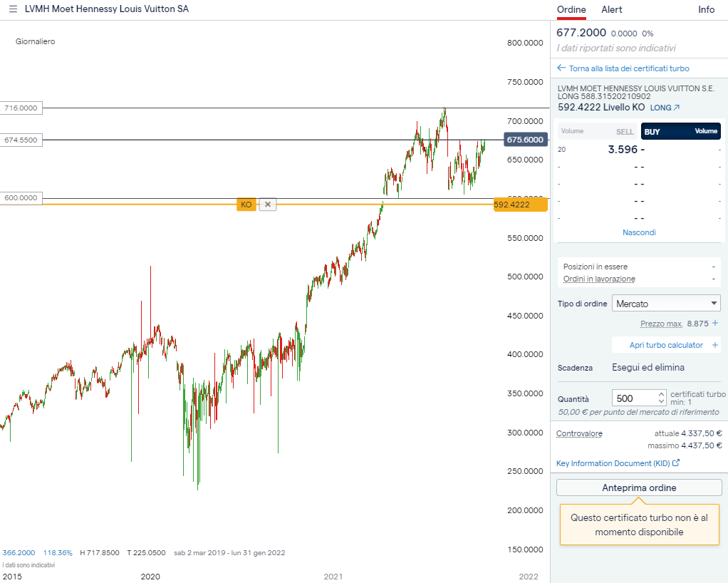This screenshot has height=583, width=728.
Task: Open the Giornaliero timeframe selector
Action: (35, 41)
